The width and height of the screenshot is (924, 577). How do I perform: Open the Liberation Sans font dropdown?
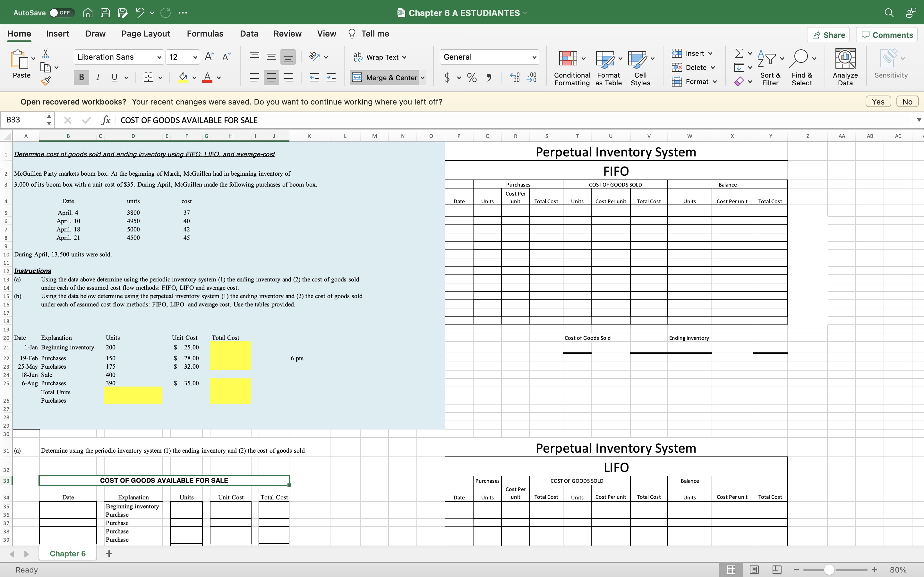pyautogui.click(x=159, y=57)
